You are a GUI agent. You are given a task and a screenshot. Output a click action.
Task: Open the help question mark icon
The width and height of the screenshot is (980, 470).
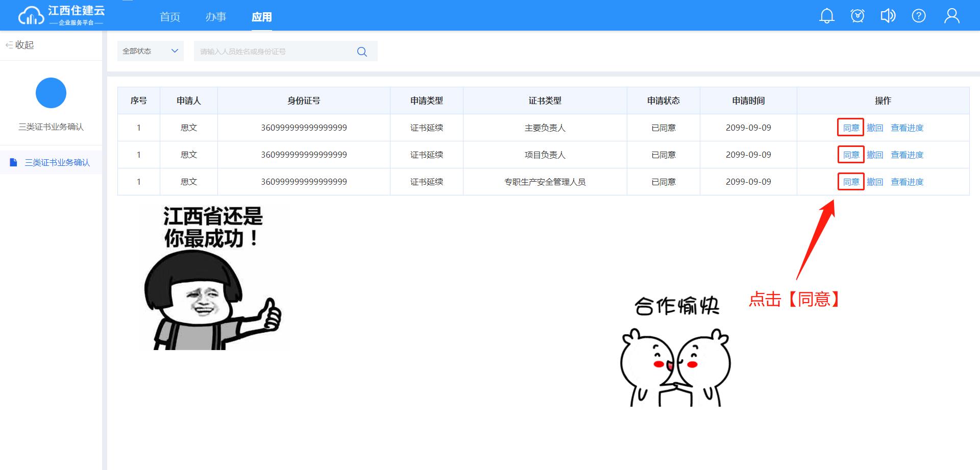[x=919, y=16]
